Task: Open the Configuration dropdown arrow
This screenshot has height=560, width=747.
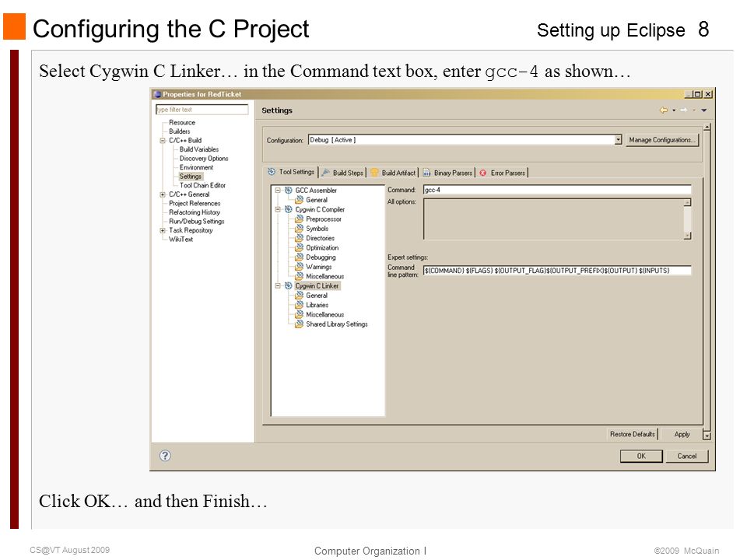Action: coord(618,140)
